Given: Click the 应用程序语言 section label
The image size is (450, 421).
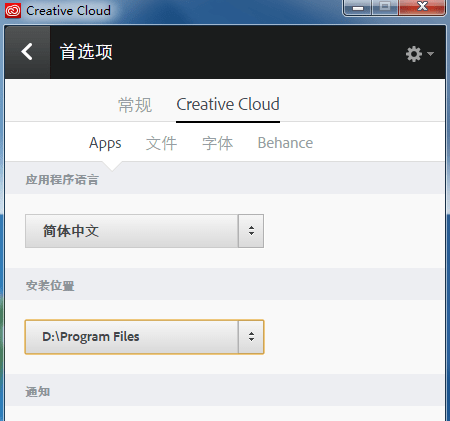Looking at the screenshot, I should pos(62,180).
